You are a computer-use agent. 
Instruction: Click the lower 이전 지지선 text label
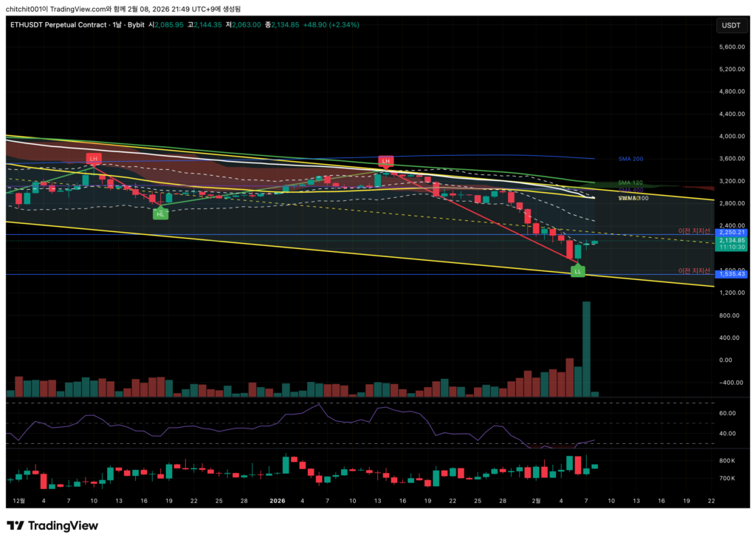click(x=694, y=271)
